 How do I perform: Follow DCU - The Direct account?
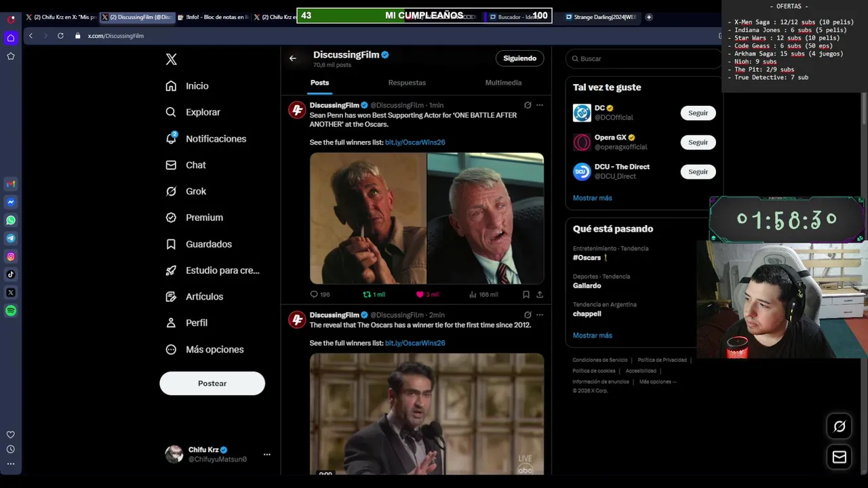(698, 172)
